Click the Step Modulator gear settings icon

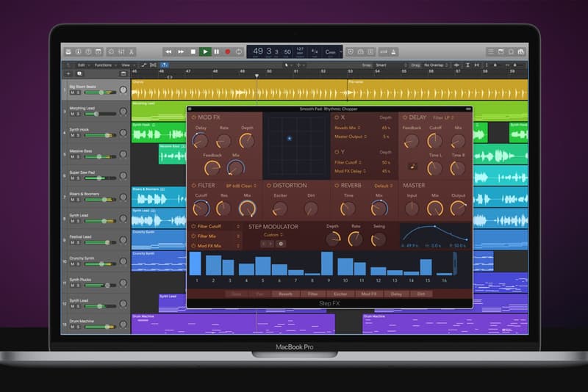(280, 243)
